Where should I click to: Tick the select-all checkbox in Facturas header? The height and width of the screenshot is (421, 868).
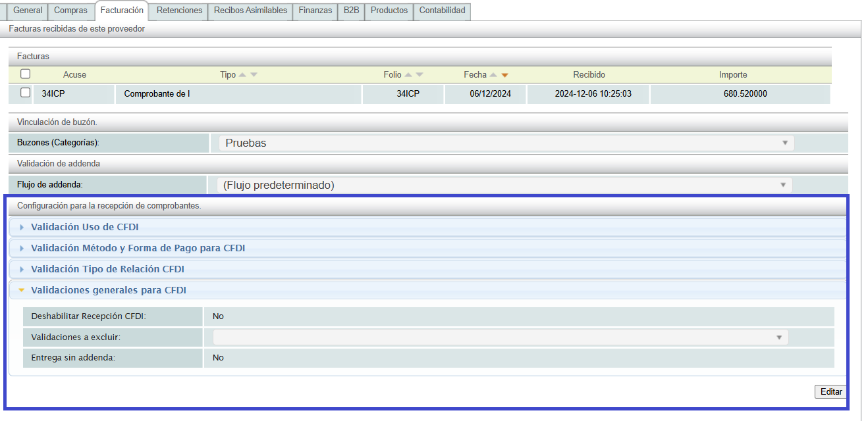coord(26,74)
